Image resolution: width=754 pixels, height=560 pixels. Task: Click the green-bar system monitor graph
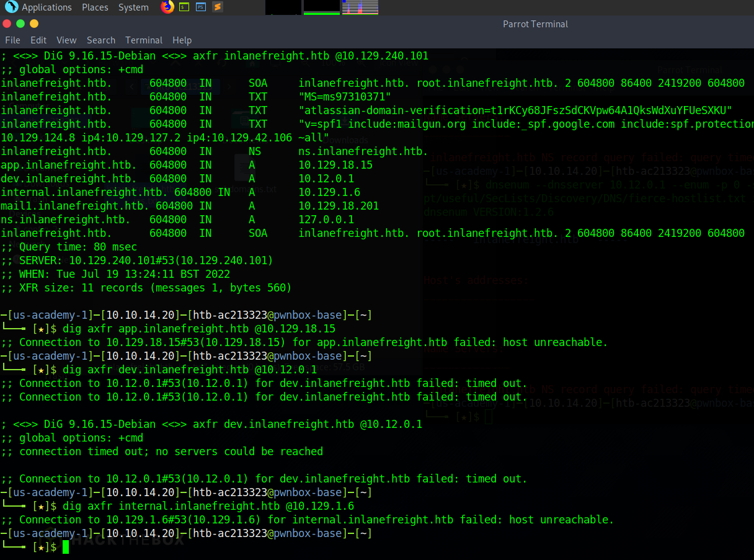pyautogui.click(x=321, y=7)
